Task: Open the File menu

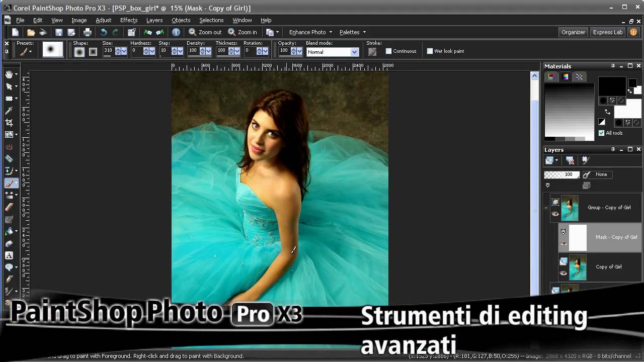Action: point(20,20)
